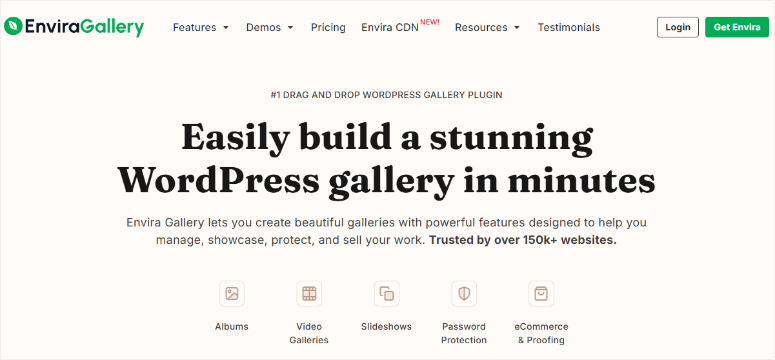Click the "#1 DRAG AND DROP WORDPRESS GALLERY PLUGIN" tagline
775x360 pixels.
387,94
